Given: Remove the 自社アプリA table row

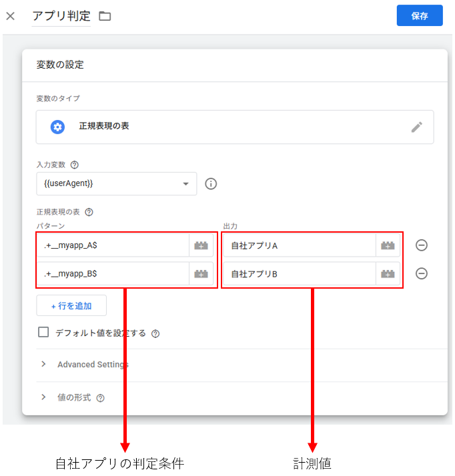Looking at the screenshot, I should click(x=422, y=245).
